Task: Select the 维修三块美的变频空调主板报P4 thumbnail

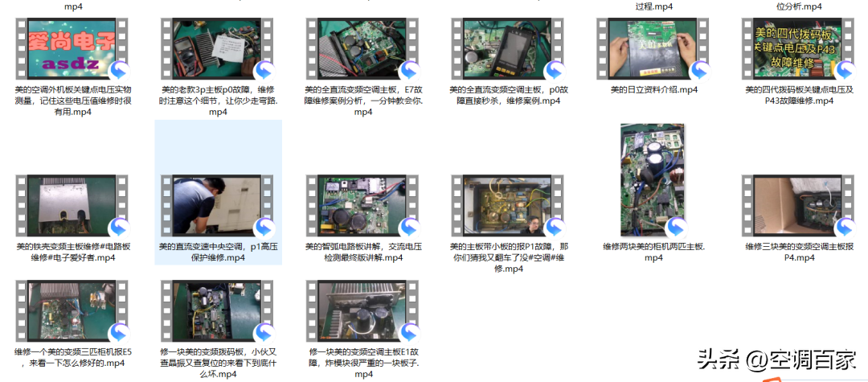Action: (x=798, y=205)
